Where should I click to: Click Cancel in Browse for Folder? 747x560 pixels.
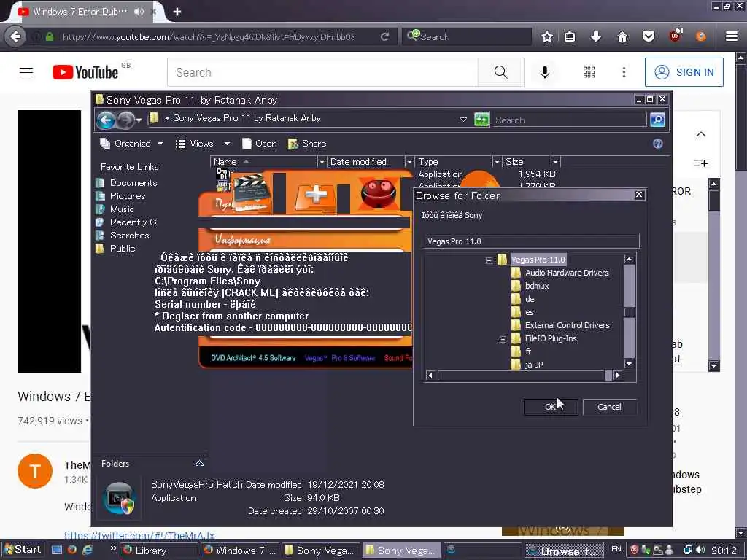click(x=609, y=407)
